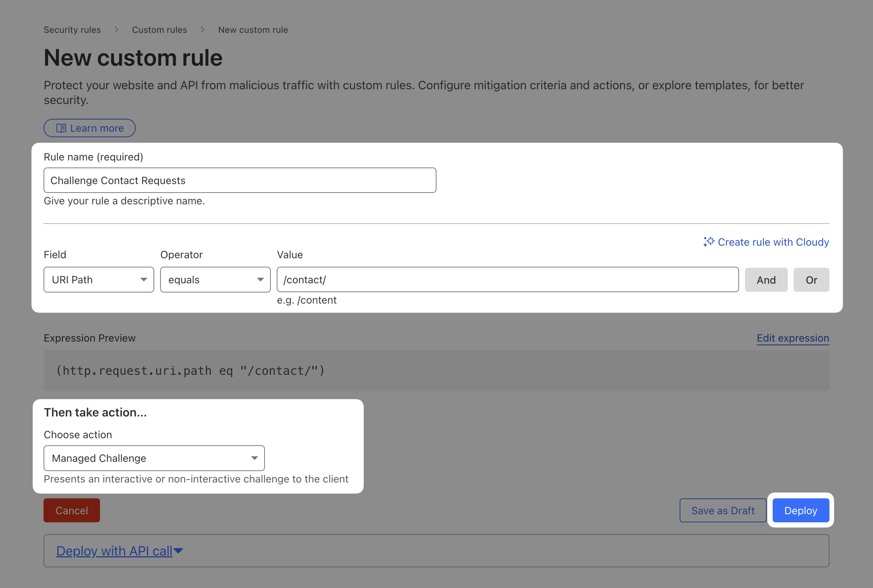Click the 'Then take action...' heading
The width and height of the screenshot is (873, 588).
click(x=95, y=412)
